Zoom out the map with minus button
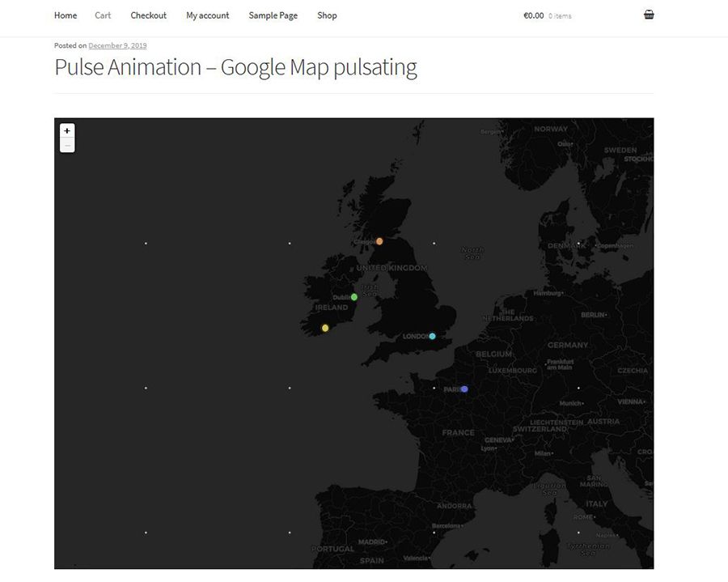The height and width of the screenshot is (582, 728). [x=67, y=146]
